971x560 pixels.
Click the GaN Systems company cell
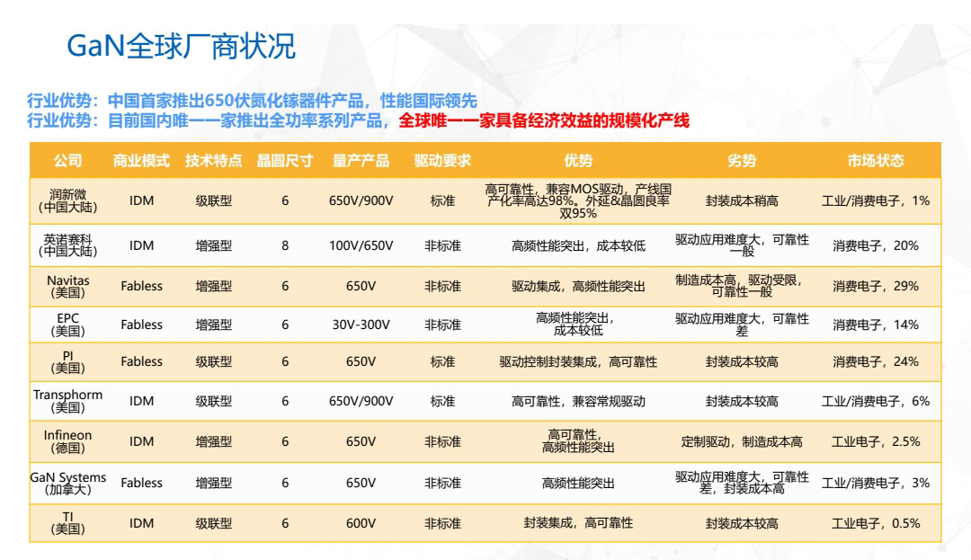coord(67,483)
